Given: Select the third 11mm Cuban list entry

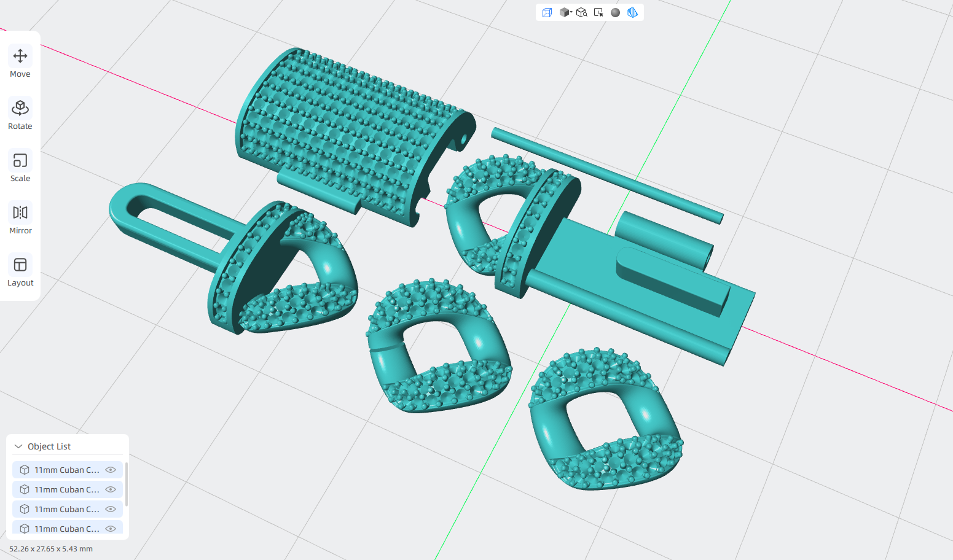Looking at the screenshot, I should click(x=68, y=509).
